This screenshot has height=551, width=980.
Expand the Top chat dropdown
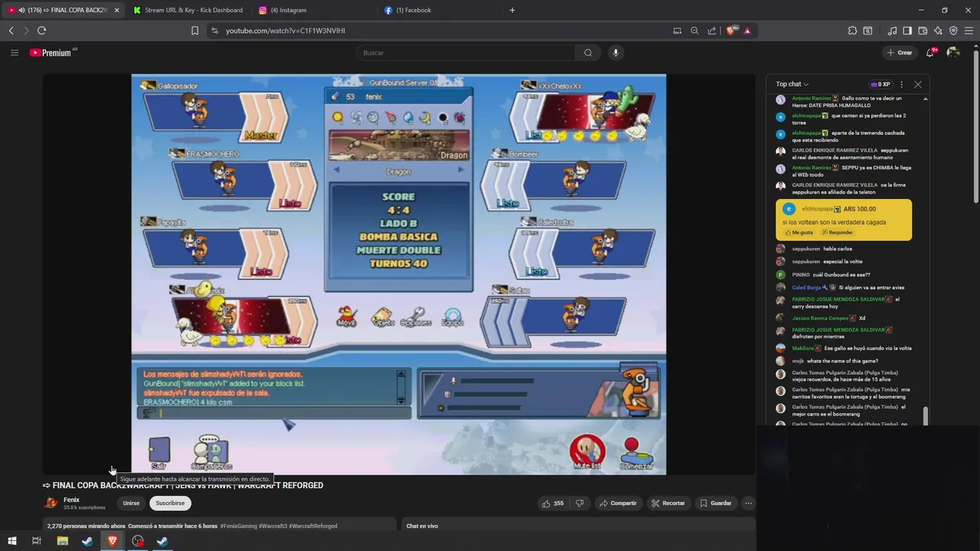pos(792,84)
